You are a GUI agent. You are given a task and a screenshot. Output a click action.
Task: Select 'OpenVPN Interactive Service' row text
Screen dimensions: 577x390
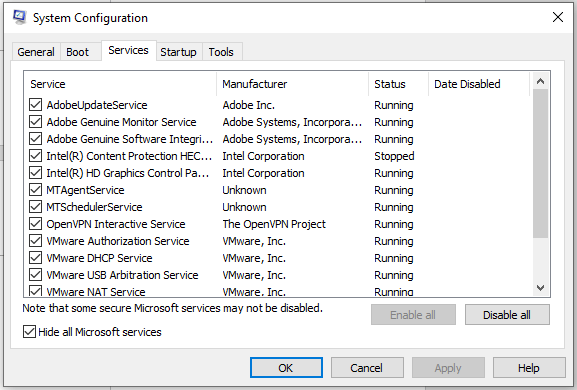pyautogui.click(x=116, y=224)
